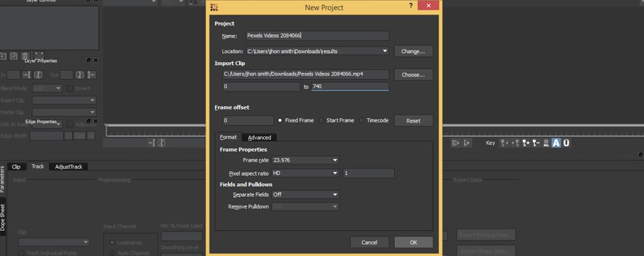
Task: Float the Layer Properties panel
Action: (89, 61)
